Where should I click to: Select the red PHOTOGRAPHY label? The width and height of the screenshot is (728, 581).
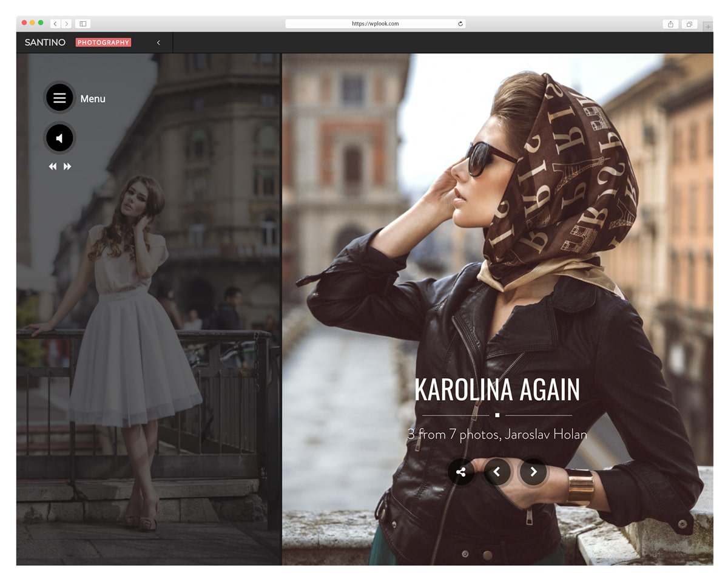tap(103, 42)
